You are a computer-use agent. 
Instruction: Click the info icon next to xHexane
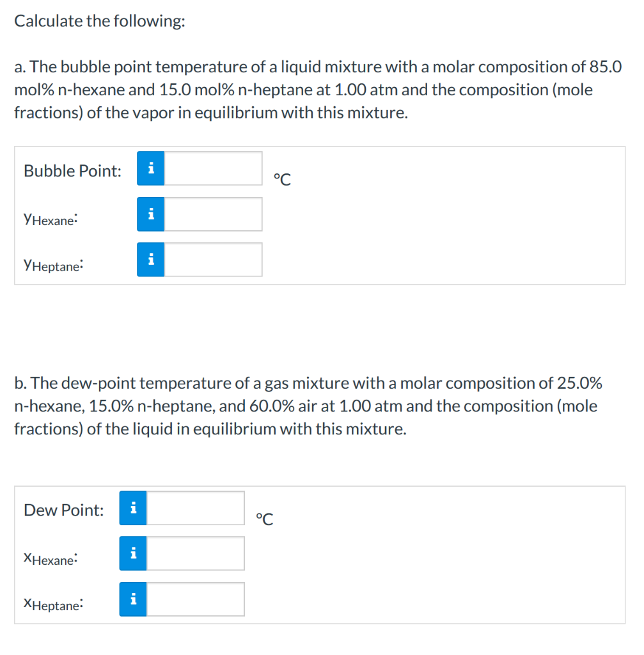[x=133, y=553]
